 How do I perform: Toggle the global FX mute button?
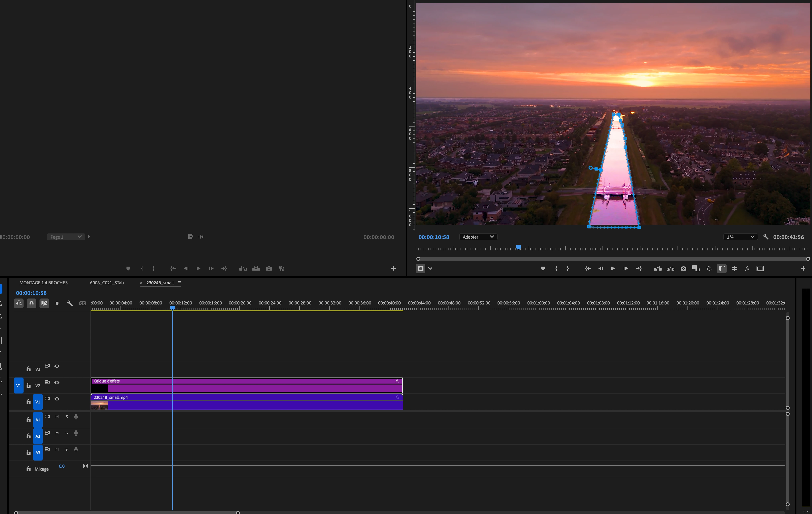747,268
